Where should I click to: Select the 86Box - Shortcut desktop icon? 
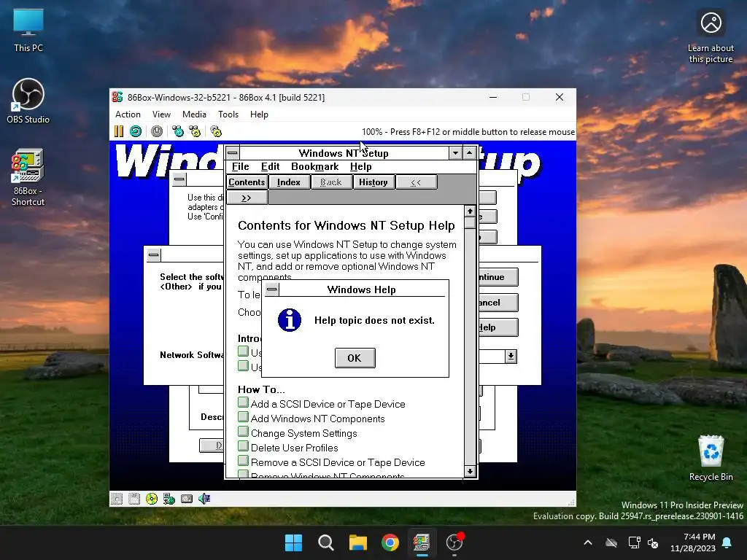(x=28, y=177)
